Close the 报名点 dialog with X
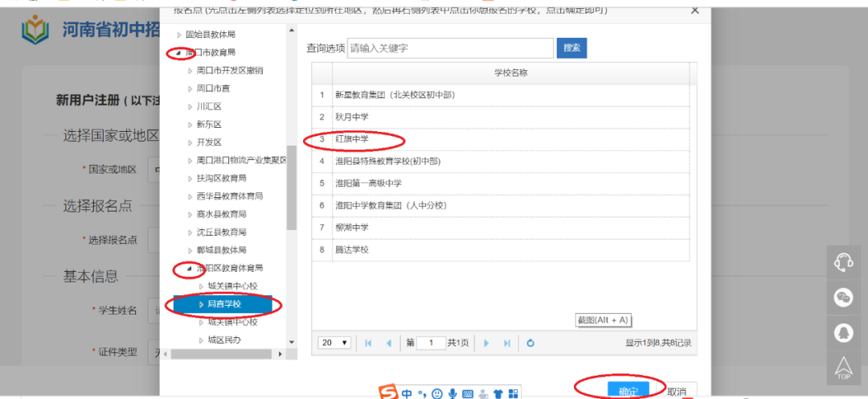This screenshot has height=399, width=868. [x=694, y=10]
